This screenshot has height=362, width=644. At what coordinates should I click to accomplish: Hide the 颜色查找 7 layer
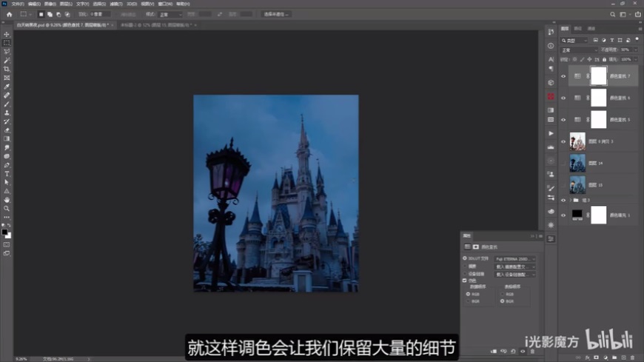coord(563,76)
